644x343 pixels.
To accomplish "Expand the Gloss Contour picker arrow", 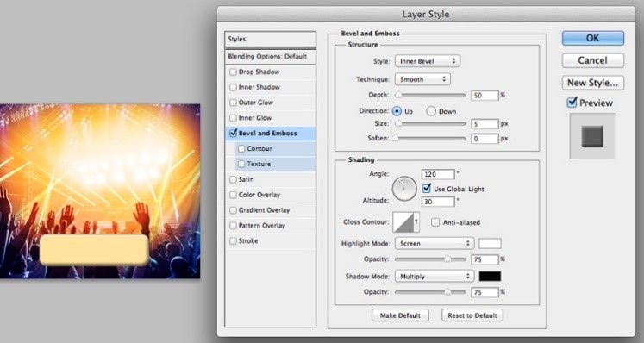I will pos(416,222).
